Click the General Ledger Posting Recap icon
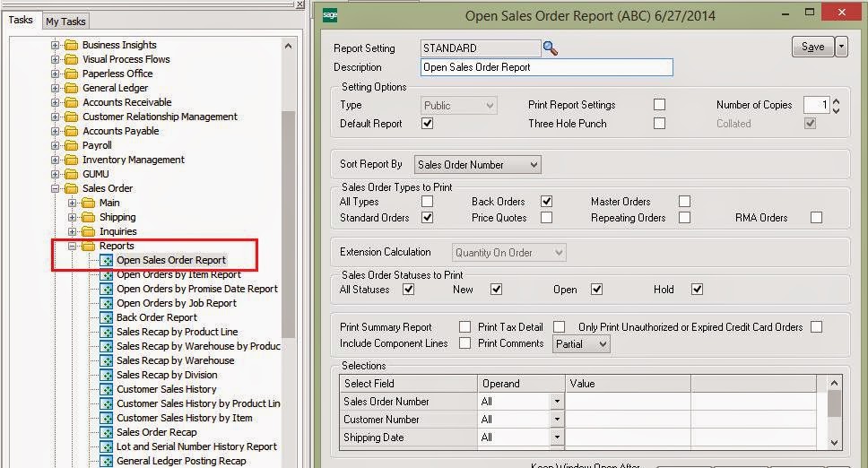 coord(107,462)
